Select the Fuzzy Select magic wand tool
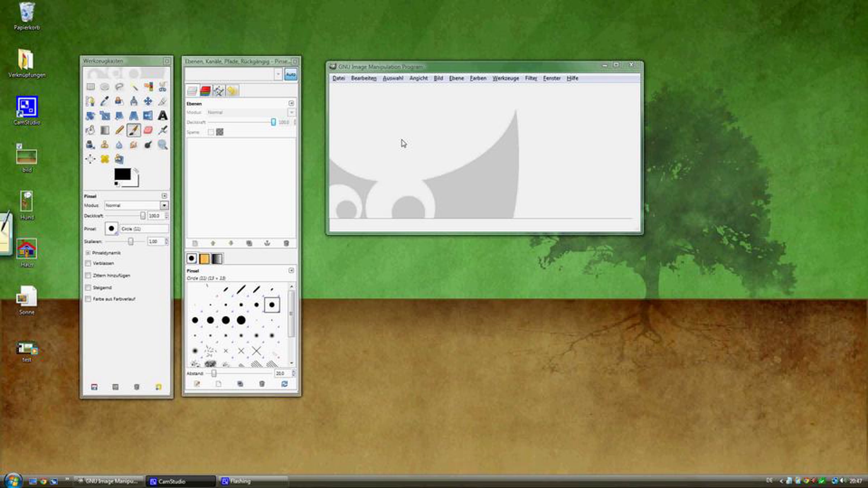This screenshot has width=868, height=488. point(134,87)
